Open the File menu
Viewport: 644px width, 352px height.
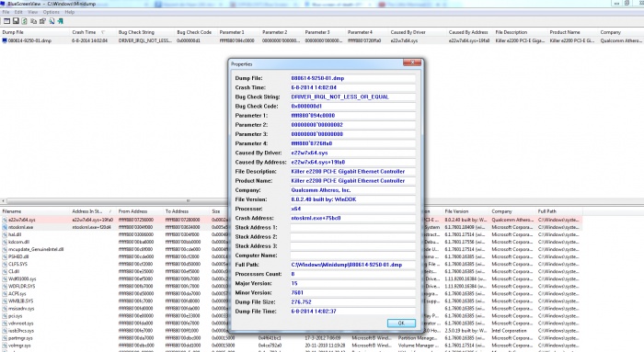click(6, 12)
